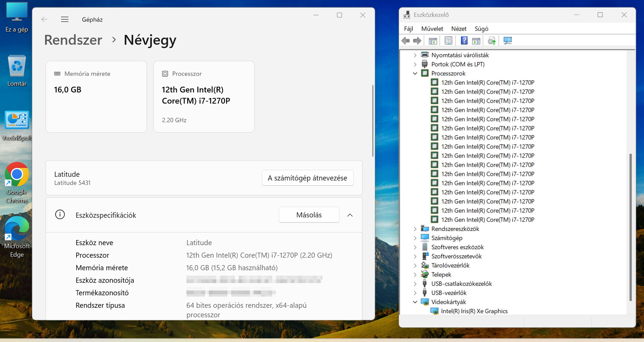Select the Microsoft Edge desktop shortcut
The height and width of the screenshot is (342, 644).
point(17,237)
